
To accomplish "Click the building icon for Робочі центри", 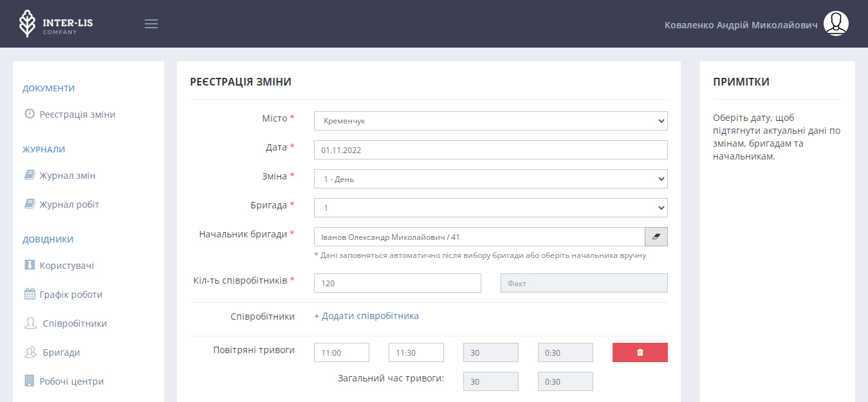I will coord(30,381).
